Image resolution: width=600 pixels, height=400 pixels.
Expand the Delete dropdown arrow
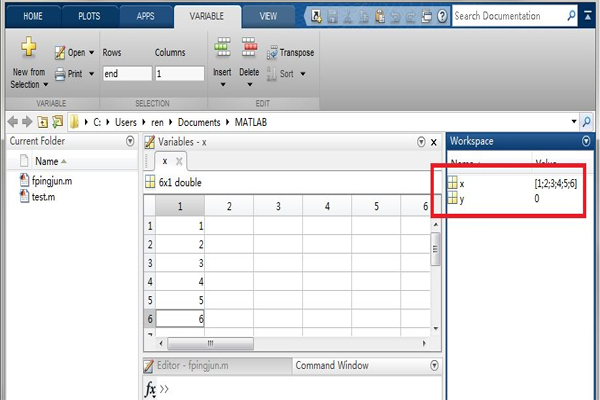(249, 84)
